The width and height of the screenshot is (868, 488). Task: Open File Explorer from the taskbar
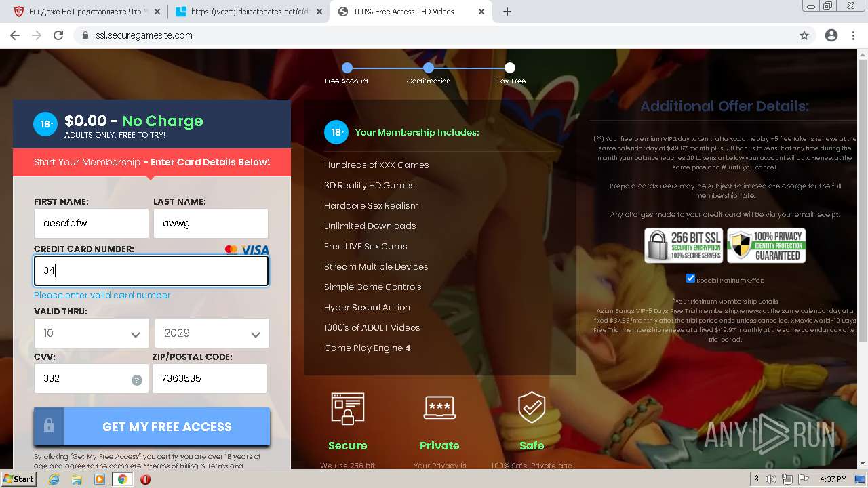77,479
